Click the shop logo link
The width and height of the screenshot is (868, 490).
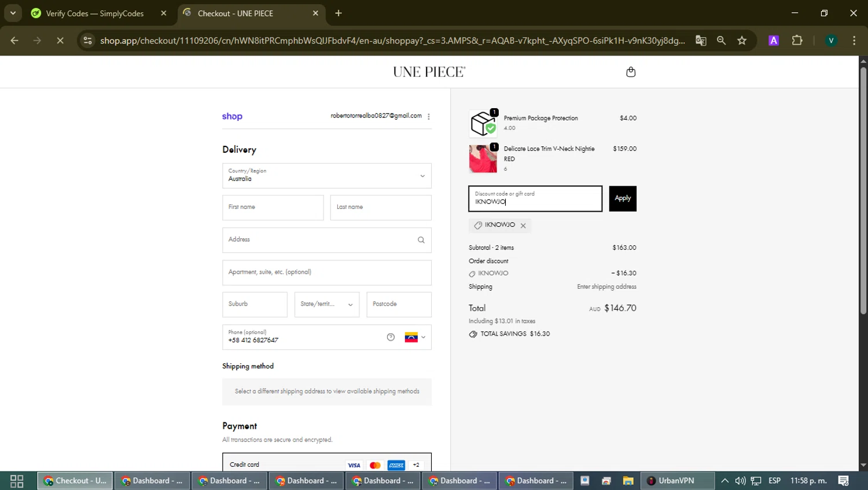(232, 116)
